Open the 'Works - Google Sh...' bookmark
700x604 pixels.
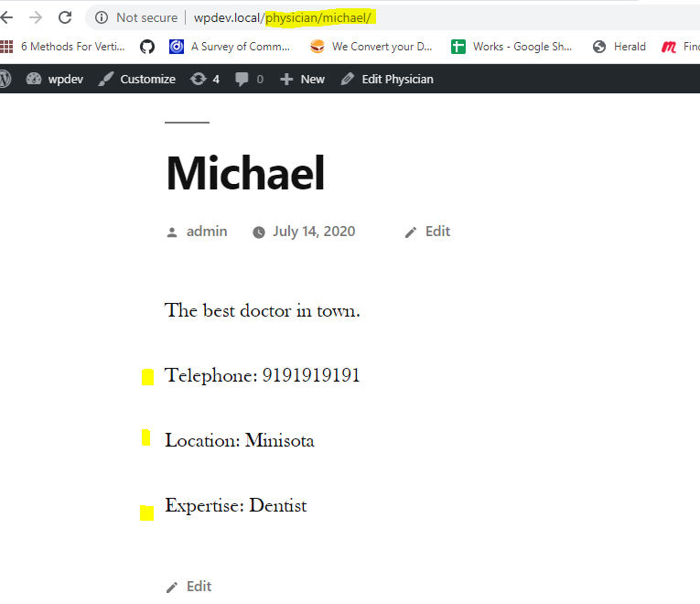pos(512,47)
